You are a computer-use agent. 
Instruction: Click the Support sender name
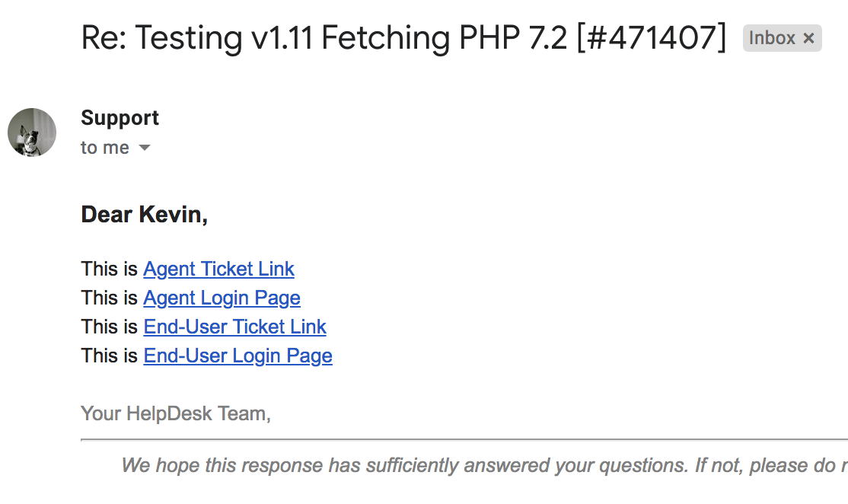(120, 118)
